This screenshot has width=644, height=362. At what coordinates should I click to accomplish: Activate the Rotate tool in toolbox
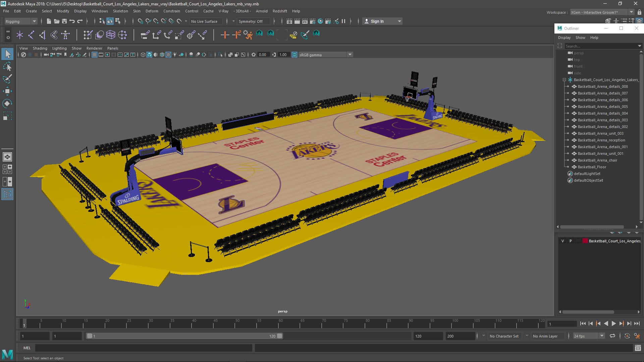pyautogui.click(x=7, y=103)
